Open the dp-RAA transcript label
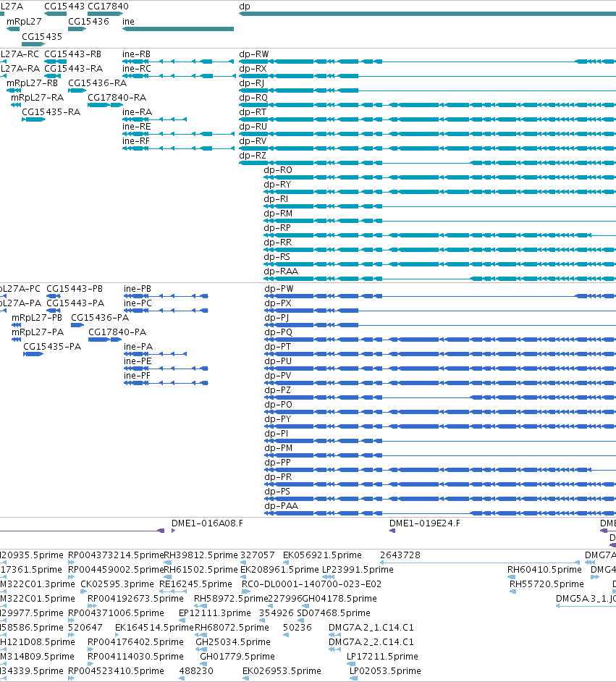The image size is (616, 682). 281,271
